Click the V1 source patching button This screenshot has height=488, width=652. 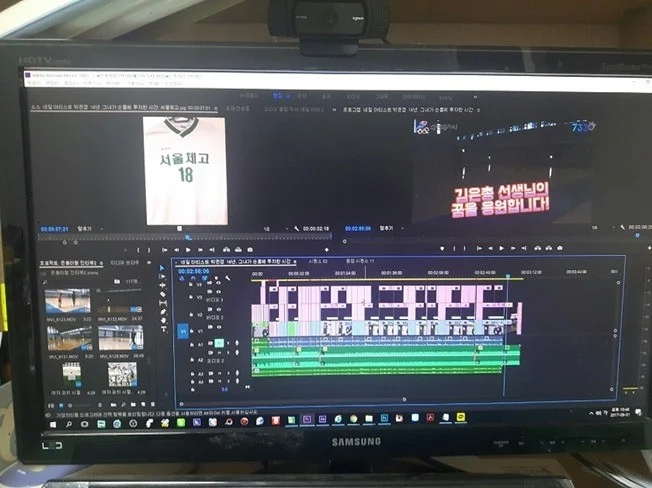click(182, 329)
